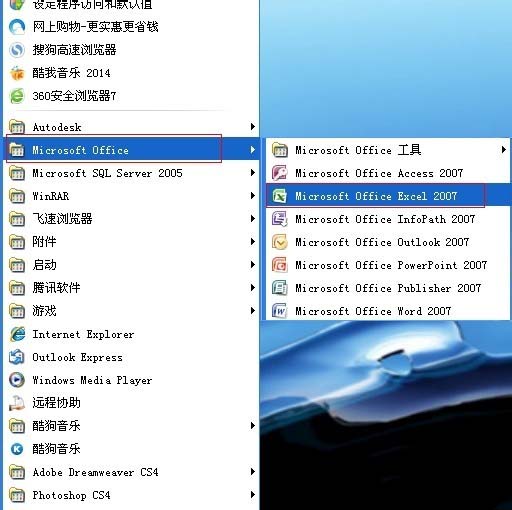Click the 飞速浏览器 folder icon

[x=17, y=219]
